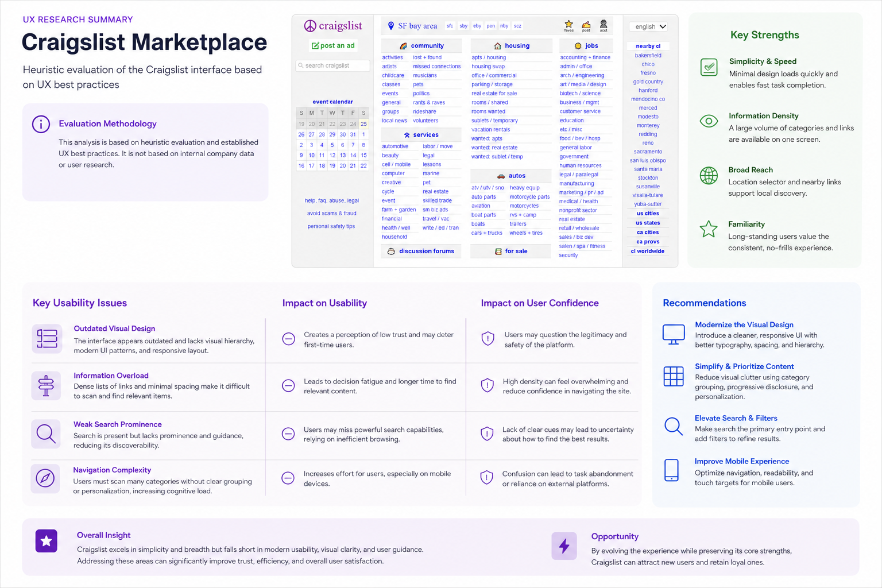Select the pen area tab
The width and height of the screenshot is (882, 588).
click(490, 26)
